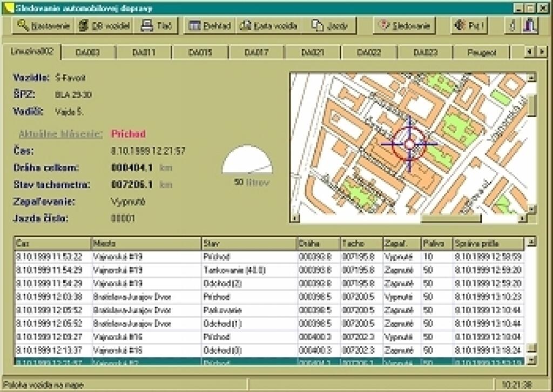Switch to the DA015 tab

click(x=200, y=52)
